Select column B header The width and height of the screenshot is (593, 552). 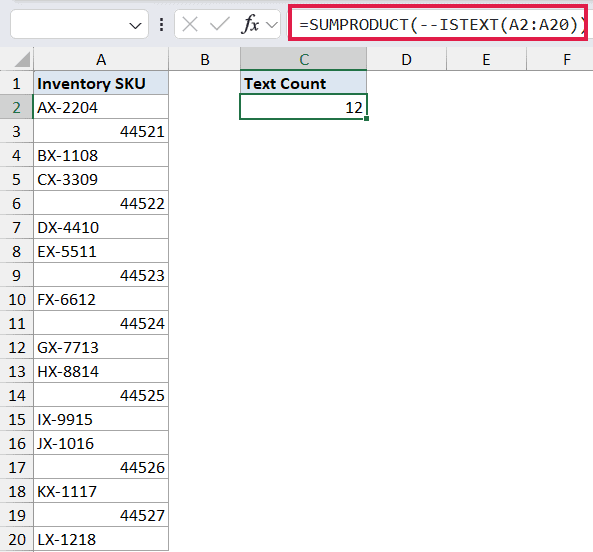pos(205,59)
